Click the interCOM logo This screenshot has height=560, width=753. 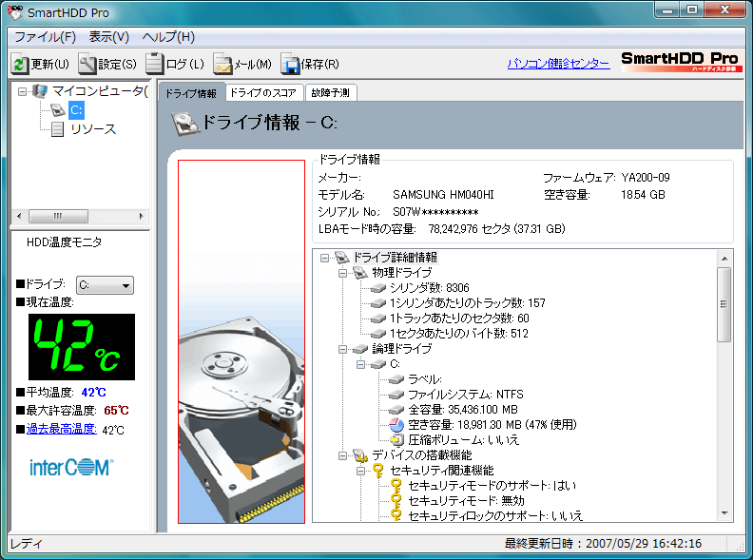click(71, 468)
